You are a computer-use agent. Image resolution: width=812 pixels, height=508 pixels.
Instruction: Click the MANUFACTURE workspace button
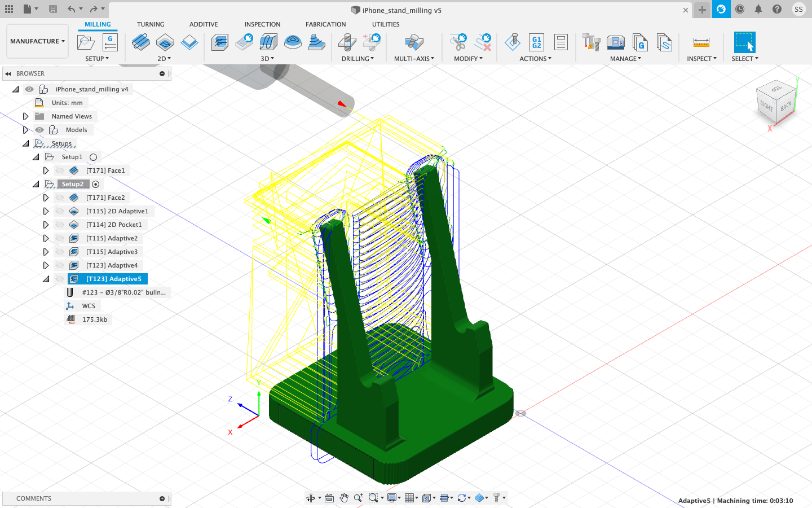[37, 41]
